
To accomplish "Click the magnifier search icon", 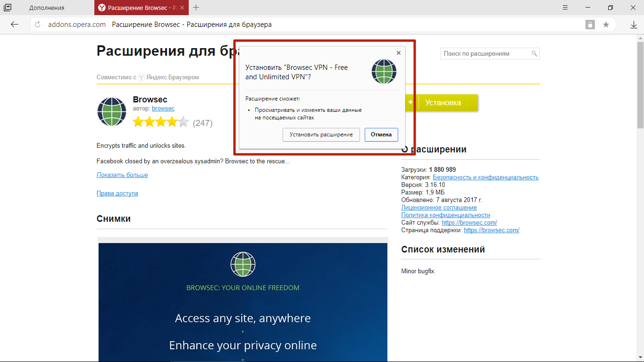I will (x=535, y=54).
